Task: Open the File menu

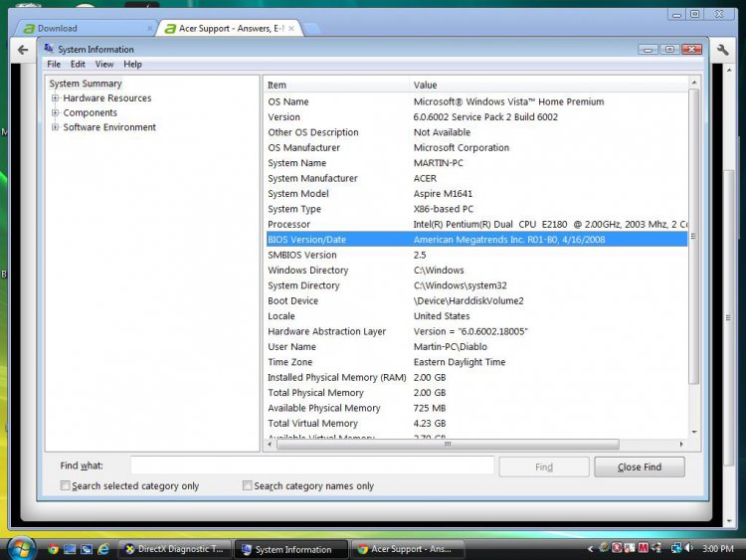Action: click(54, 65)
